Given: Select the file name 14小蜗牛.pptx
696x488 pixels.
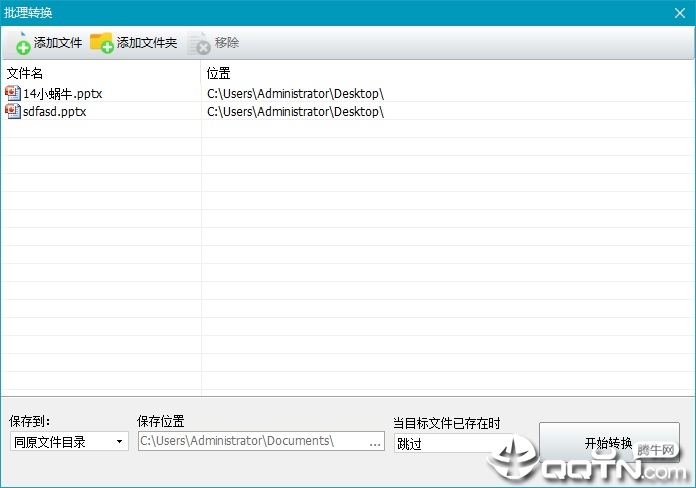Looking at the screenshot, I should pyautogui.click(x=63, y=94).
